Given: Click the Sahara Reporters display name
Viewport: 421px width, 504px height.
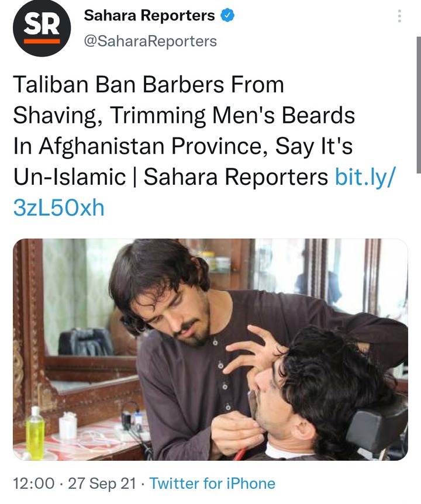Looking at the screenshot, I should pyautogui.click(x=150, y=15).
